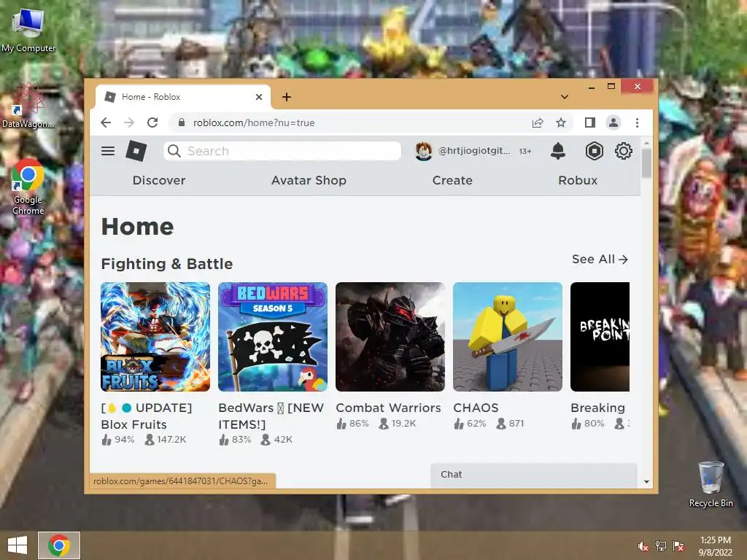The height and width of the screenshot is (560, 747).
Task: Expand the tab search chevron
Action: 565,97
